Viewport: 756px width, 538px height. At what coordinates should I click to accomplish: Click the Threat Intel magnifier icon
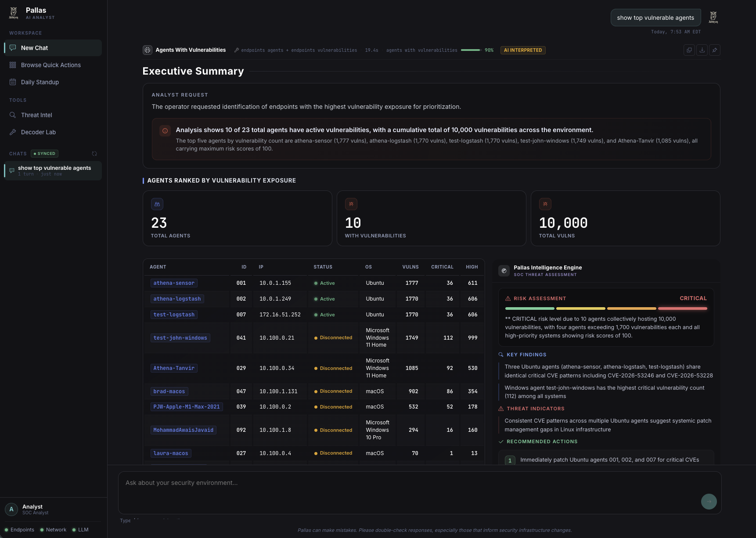tap(13, 115)
